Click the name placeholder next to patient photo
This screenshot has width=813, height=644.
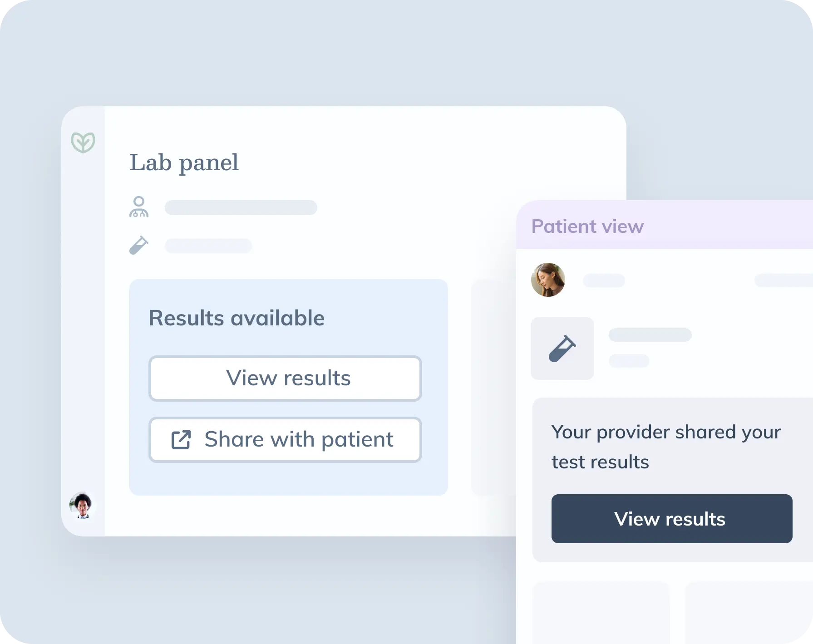604,280
